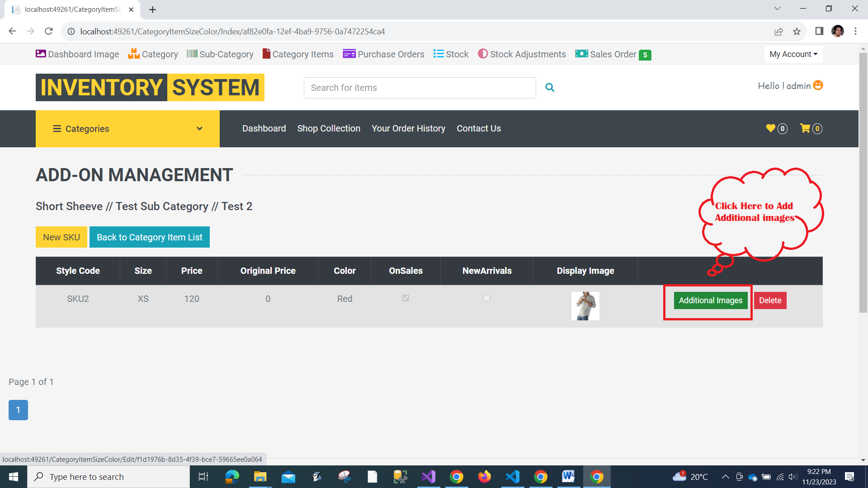The width and height of the screenshot is (868, 488).
Task: Click the search magnifier icon
Action: [550, 88]
